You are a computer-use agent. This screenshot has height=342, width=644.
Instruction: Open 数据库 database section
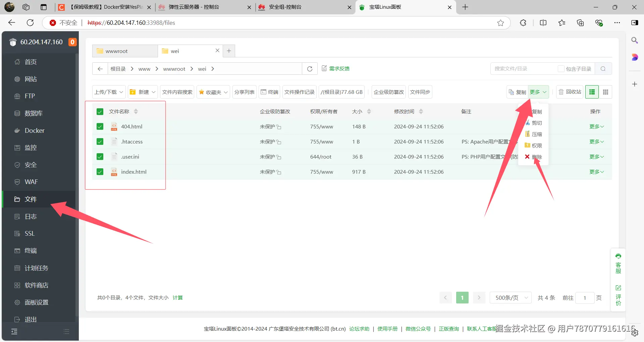[33, 113]
